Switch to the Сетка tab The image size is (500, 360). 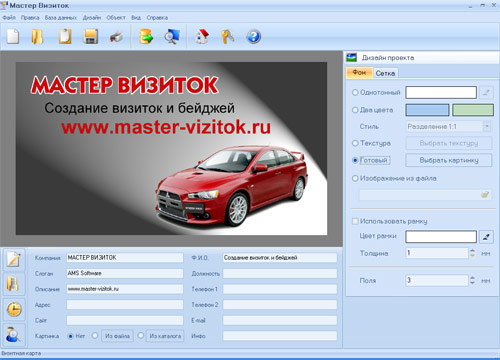click(385, 73)
